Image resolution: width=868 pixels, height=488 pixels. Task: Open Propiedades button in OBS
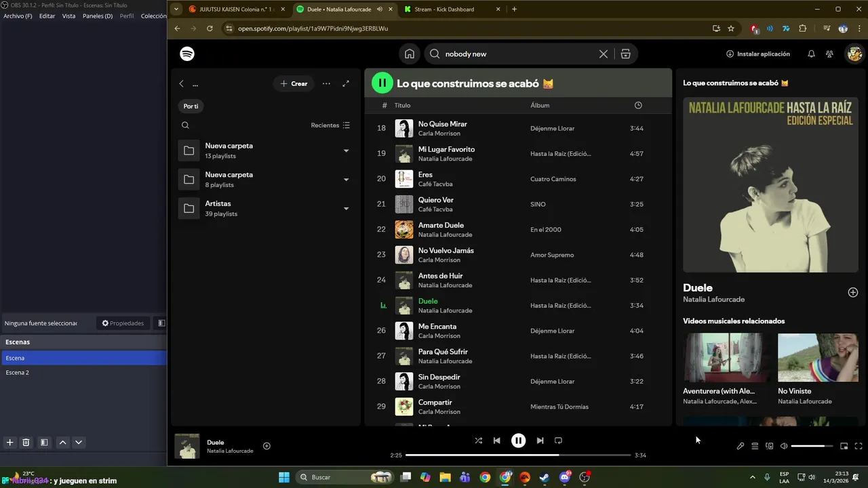coord(123,323)
